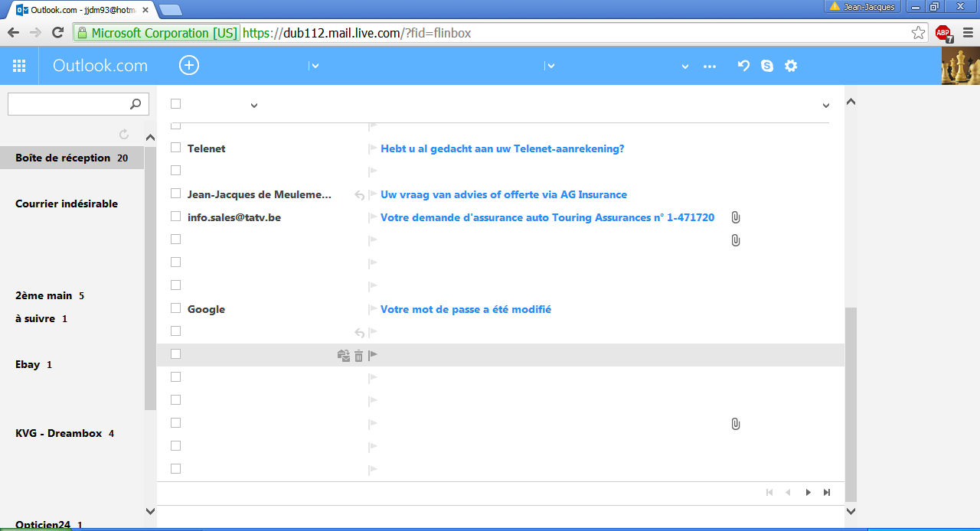
Task: Expand the chevron beside the select-all checkbox
Action: pyautogui.click(x=254, y=106)
